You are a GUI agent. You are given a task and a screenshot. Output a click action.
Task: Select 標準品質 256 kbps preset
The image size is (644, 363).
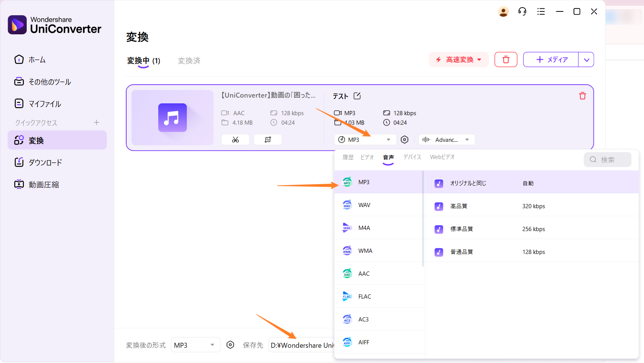(532, 228)
